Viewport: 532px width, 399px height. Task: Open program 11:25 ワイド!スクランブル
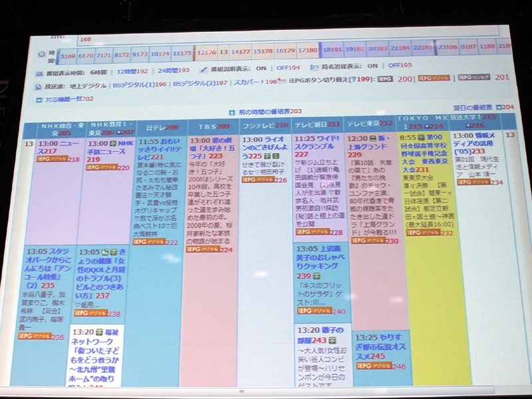[317, 146]
